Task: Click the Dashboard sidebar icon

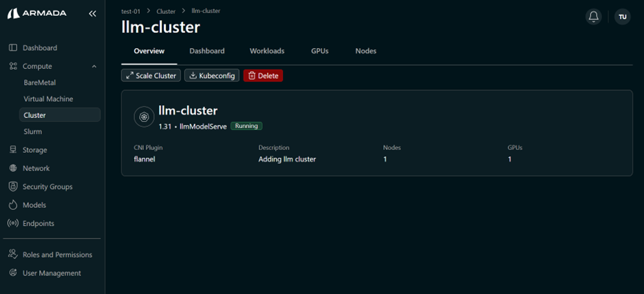Action: tap(13, 48)
